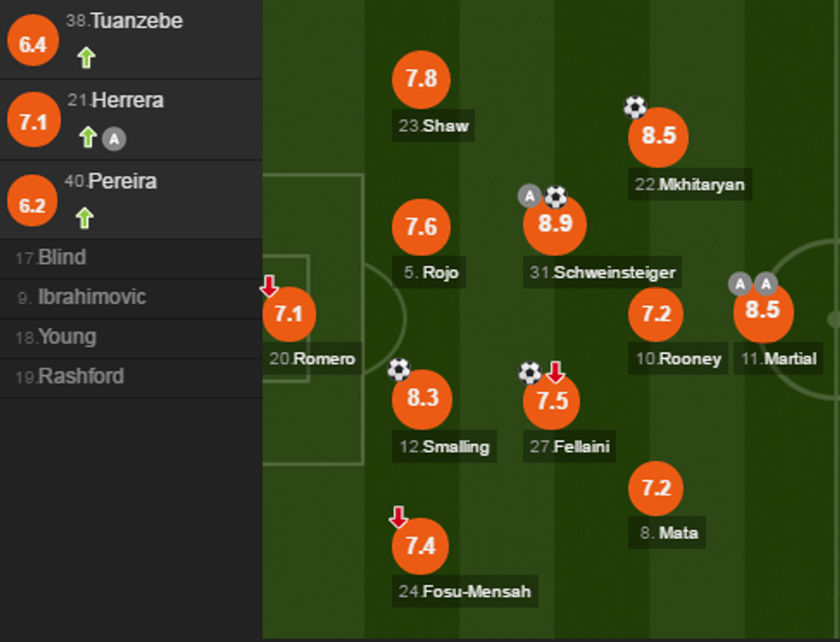Click the assist badge above Schweinsteiger's rating
Screen dimensions: 840x642
[x=529, y=196]
